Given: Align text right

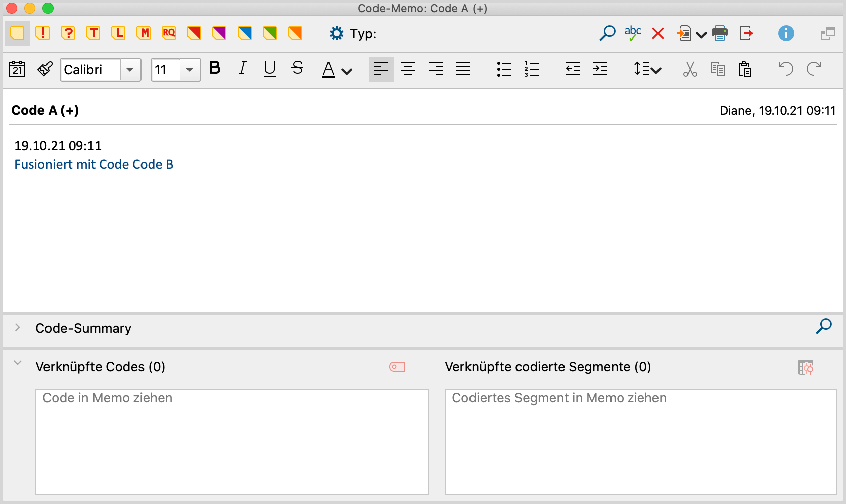Looking at the screenshot, I should (x=436, y=69).
